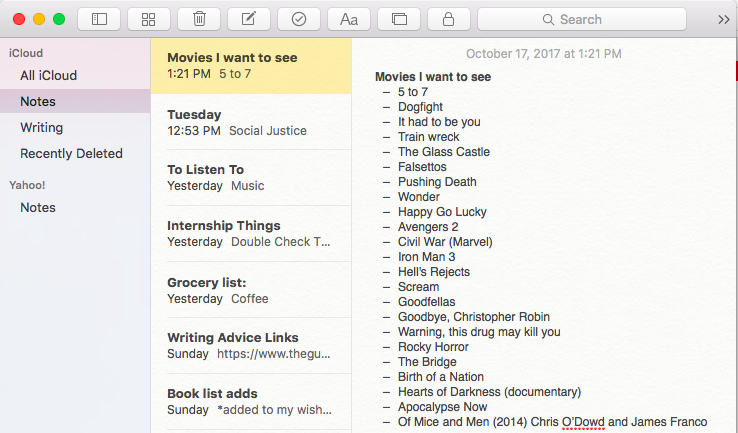Click 'Hearts of Darkness (documentary)' line
Viewport: 738px width, 433px height.
pyautogui.click(x=489, y=392)
